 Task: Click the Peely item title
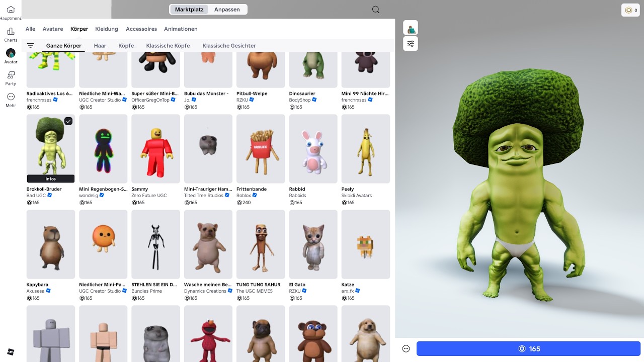pyautogui.click(x=348, y=189)
